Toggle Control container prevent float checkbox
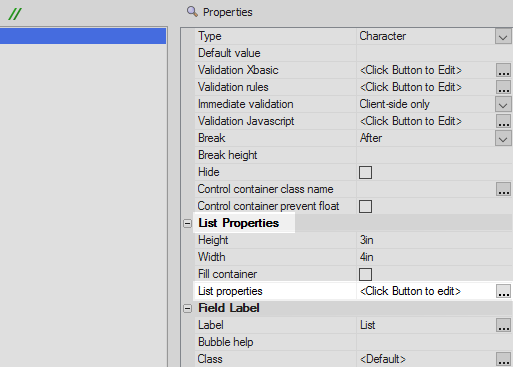 click(365, 207)
